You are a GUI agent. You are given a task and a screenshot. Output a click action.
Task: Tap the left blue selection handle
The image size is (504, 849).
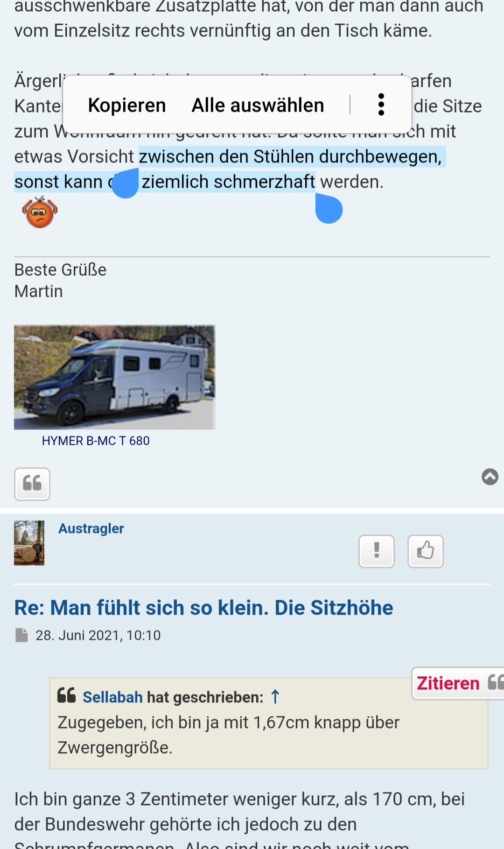(x=125, y=183)
